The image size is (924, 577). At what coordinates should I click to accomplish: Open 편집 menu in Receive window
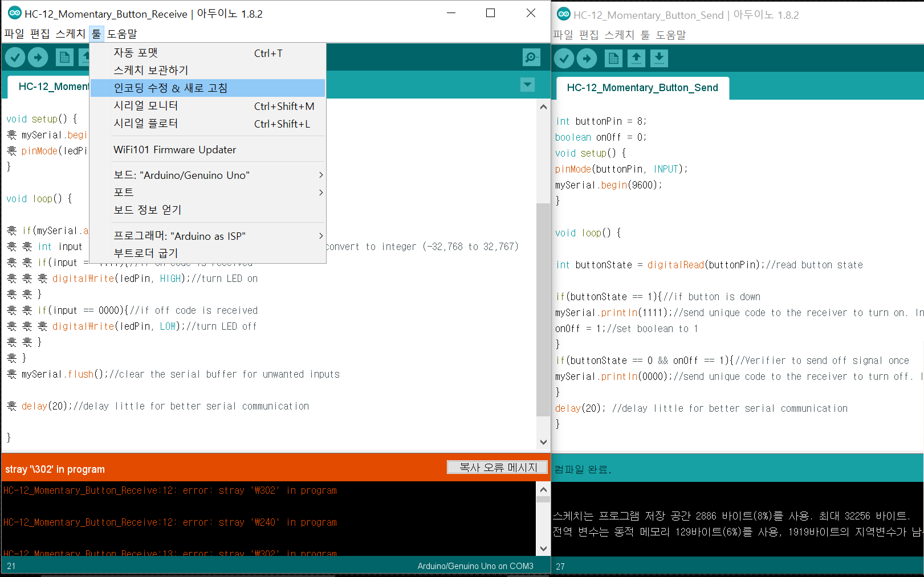coord(40,34)
